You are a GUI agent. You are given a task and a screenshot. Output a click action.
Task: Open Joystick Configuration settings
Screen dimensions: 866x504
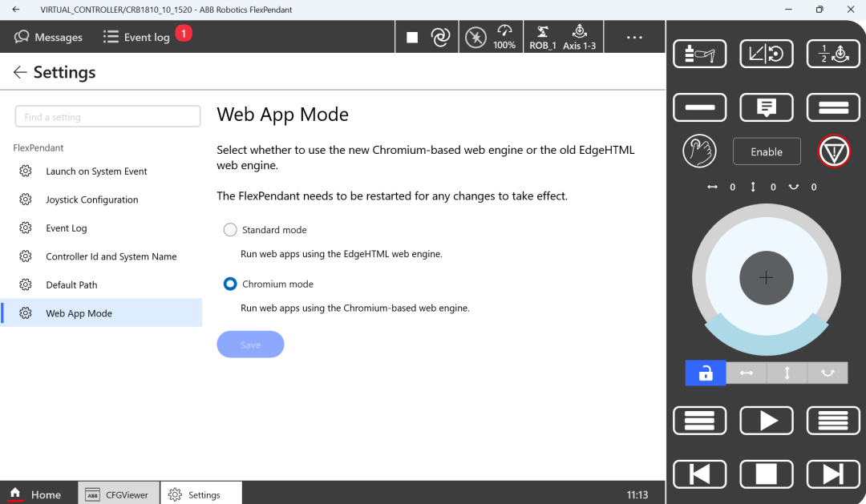pos(102,200)
